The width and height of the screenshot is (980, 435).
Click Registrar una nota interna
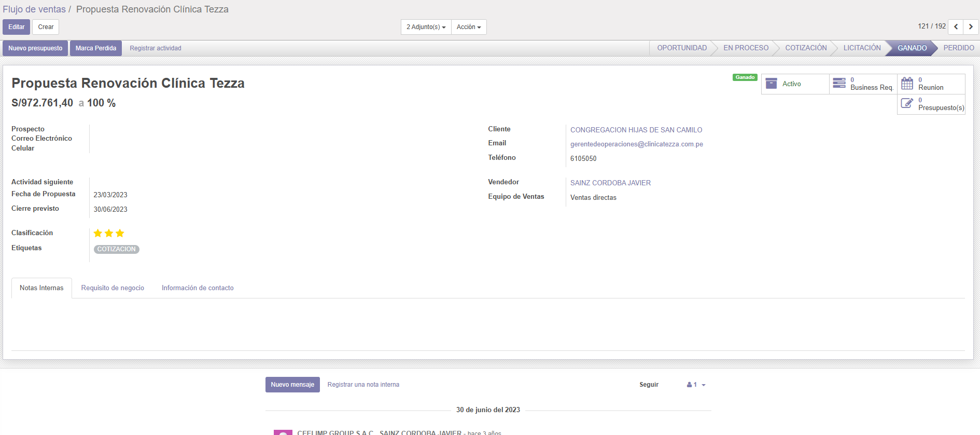point(363,385)
